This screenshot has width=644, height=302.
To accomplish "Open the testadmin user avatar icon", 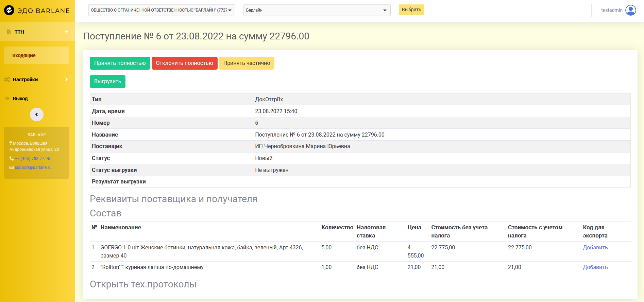I will tap(631, 10).
